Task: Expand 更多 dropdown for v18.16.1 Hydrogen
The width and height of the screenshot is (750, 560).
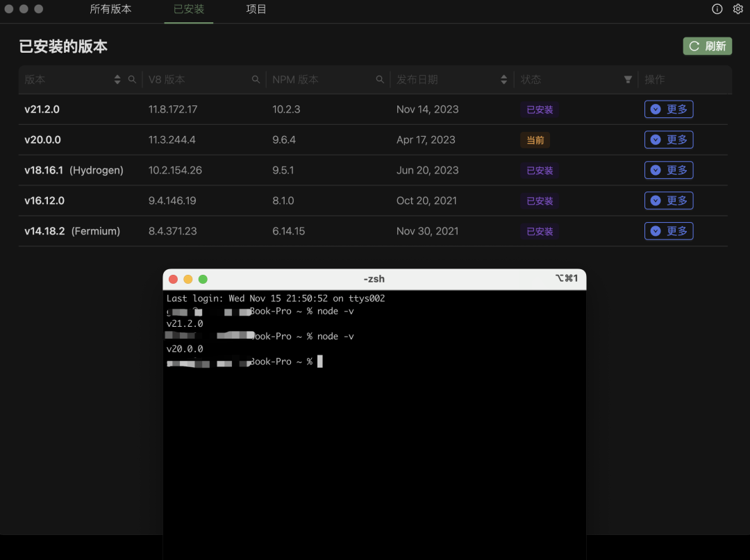Action: [x=668, y=170]
